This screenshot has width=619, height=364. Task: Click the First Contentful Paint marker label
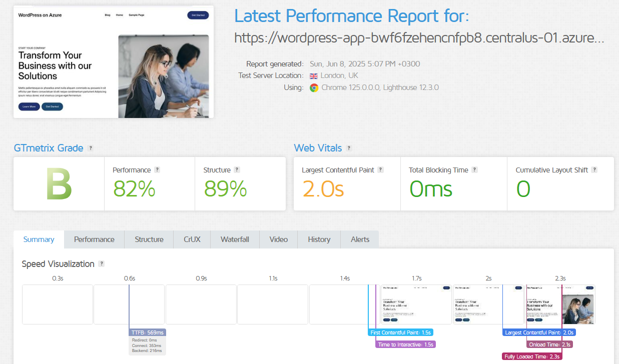pos(401,332)
